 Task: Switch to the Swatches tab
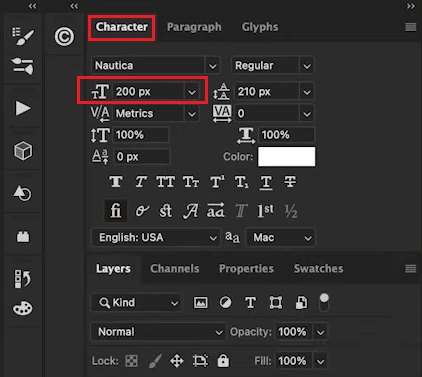tap(318, 269)
